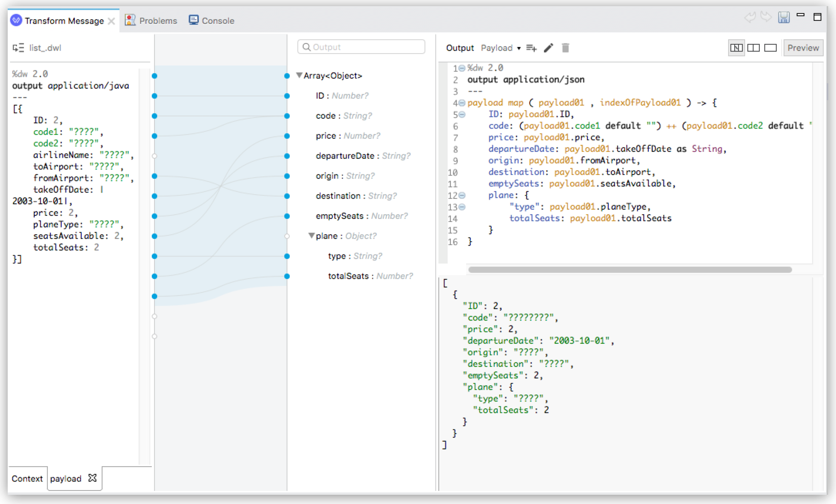
Task: Click the Preview button
Action: click(x=803, y=47)
